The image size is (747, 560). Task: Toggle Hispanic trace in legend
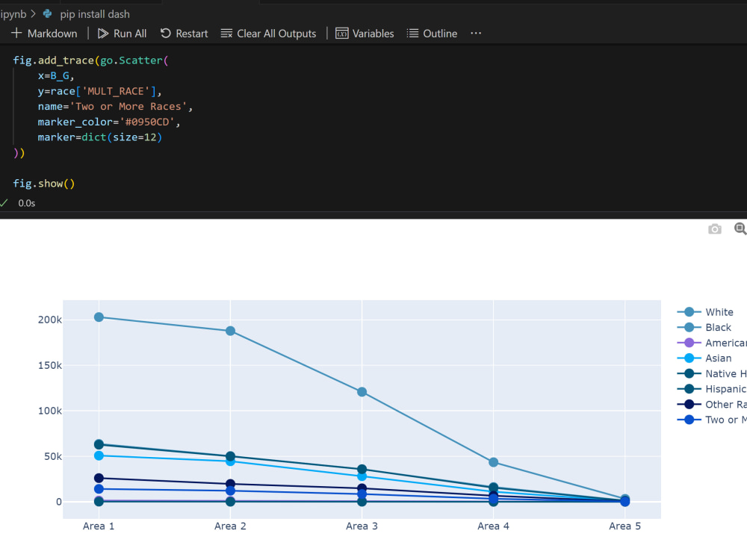(712, 388)
